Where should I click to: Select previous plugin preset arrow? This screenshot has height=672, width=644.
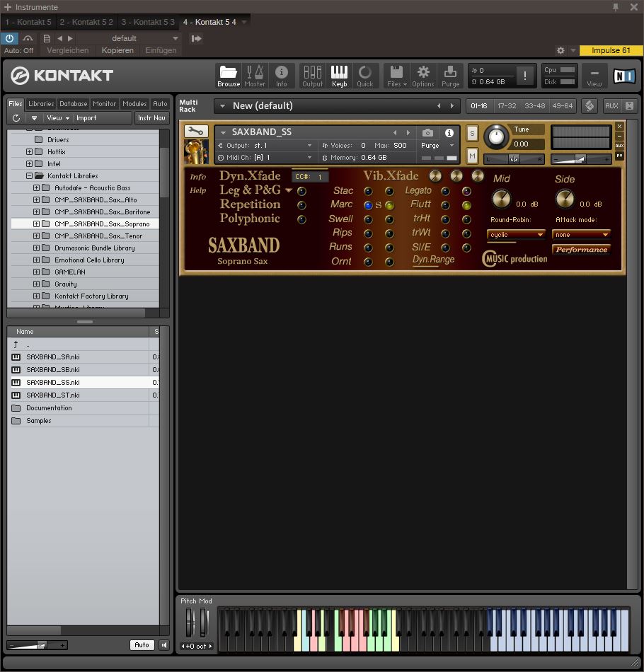59,38
